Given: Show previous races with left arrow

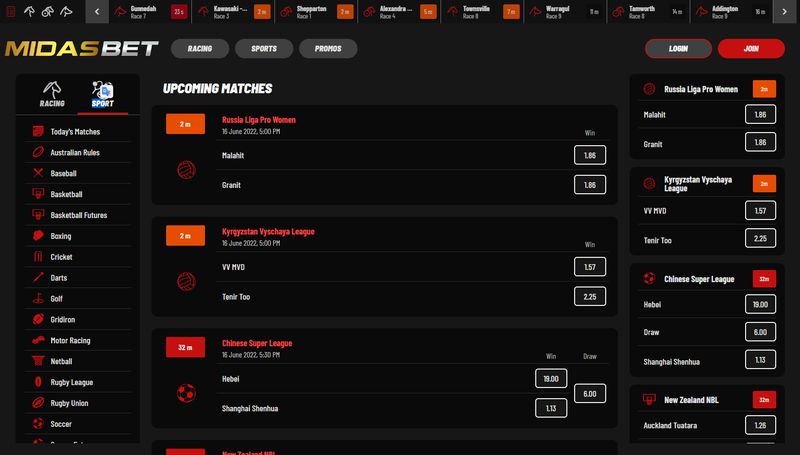Looking at the screenshot, I should (97, 11).
